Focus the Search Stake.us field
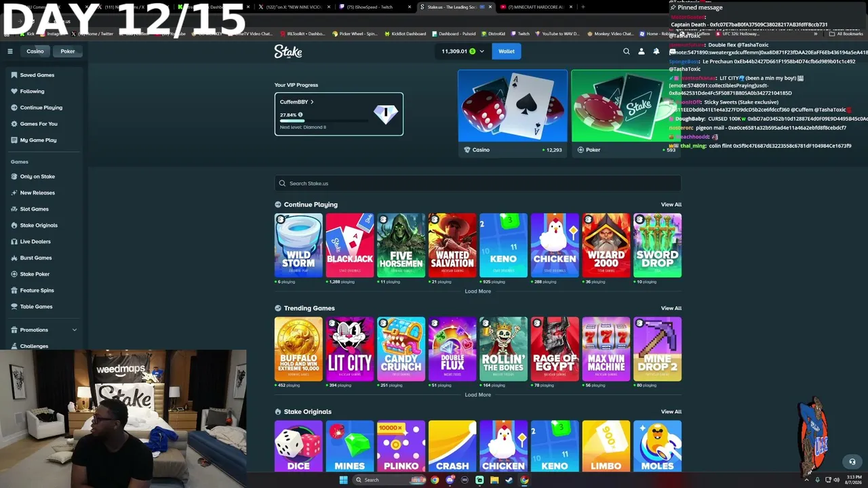 [478, 184]
